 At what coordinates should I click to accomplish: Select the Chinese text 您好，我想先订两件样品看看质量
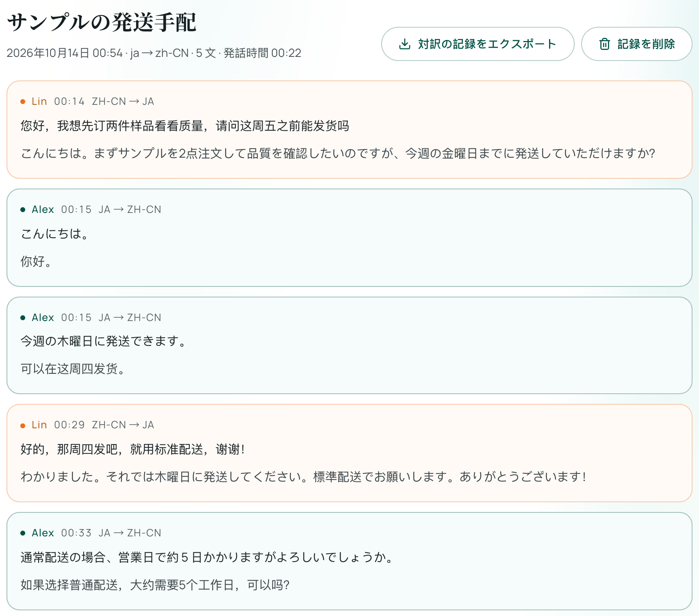[112, 126]
